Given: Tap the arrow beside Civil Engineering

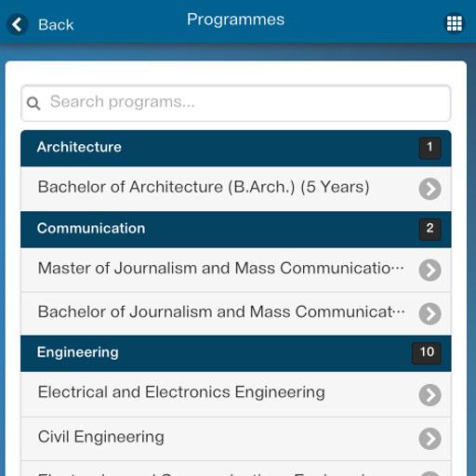Looking at the screenshot, I should click(x=430, y=439).
